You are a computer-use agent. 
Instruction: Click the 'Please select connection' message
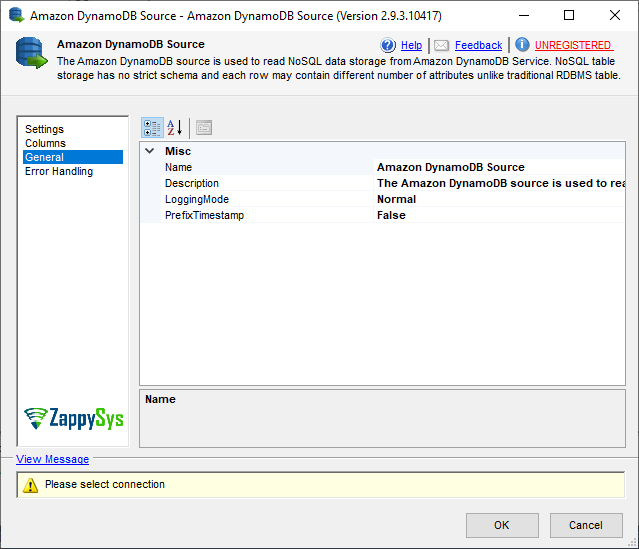pos(105,484)
